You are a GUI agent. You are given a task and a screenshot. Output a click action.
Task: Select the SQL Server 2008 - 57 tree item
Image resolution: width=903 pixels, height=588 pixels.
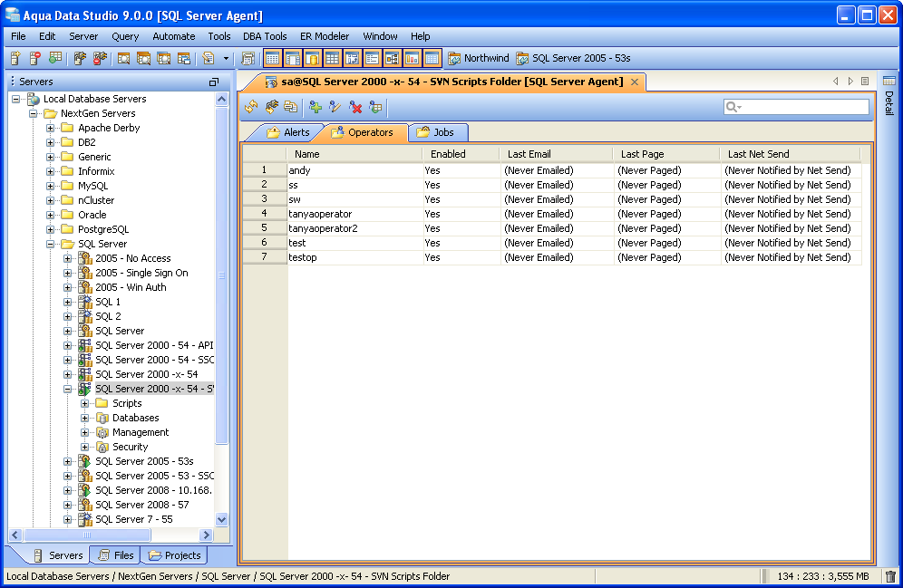[x=141, y=505]
